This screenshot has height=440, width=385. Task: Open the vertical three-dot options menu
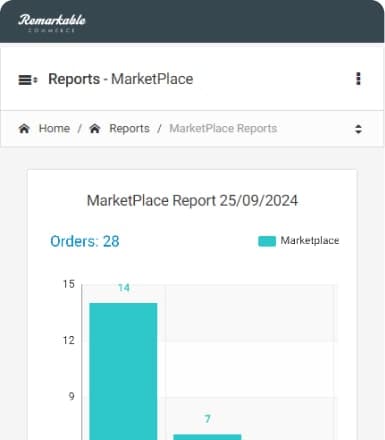click(x=358, y=79)
